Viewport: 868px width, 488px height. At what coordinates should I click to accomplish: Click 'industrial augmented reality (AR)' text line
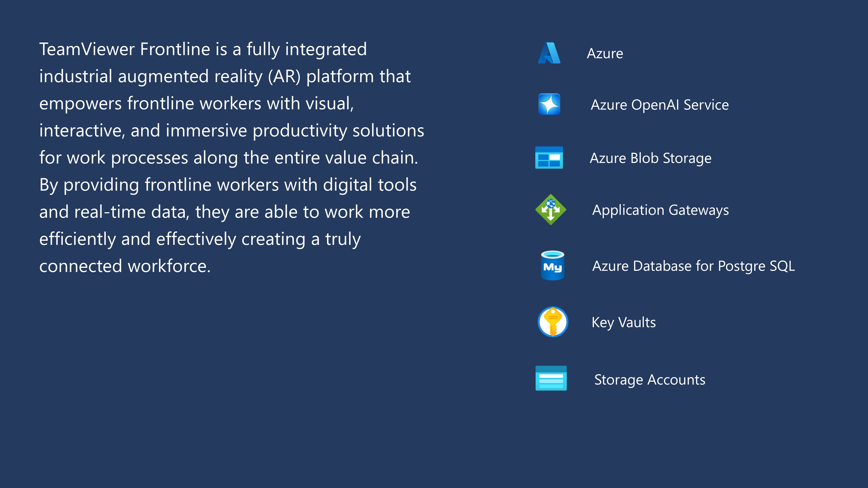pyautogui.click(x=170, y=76)
